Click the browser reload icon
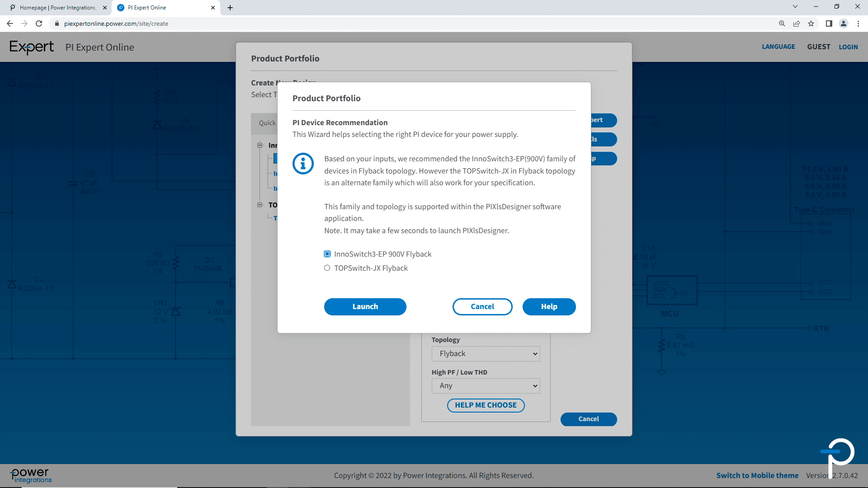868x488 pixels. click(x=39, y=23)
